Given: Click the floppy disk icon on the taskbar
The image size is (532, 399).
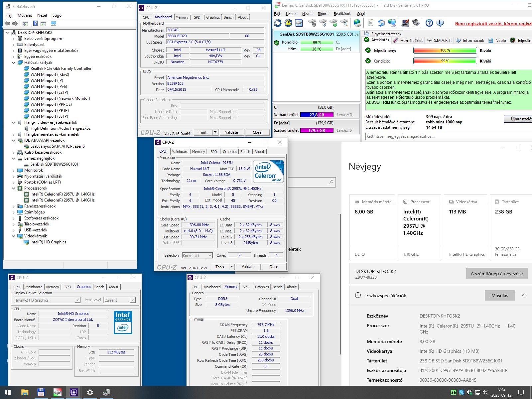Looking at the screenshot, I should coord(41,392).
